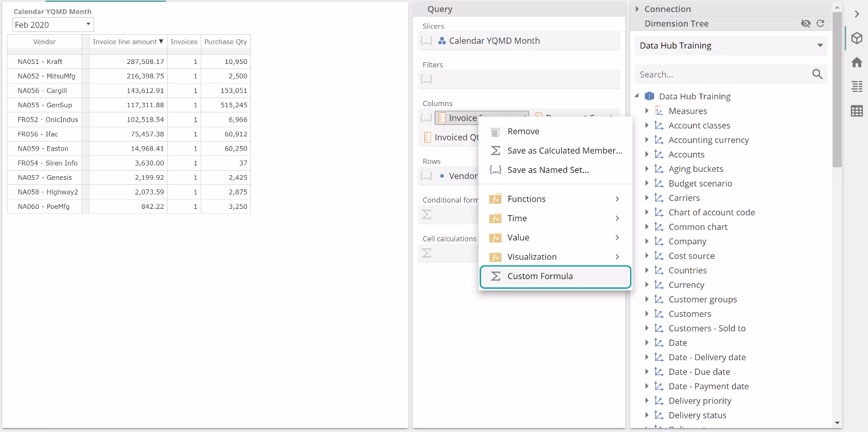Viewport: 868px width, 432px height.
Task: Collapse the right sidebar with chevron arrow
Action: point(857,14)
